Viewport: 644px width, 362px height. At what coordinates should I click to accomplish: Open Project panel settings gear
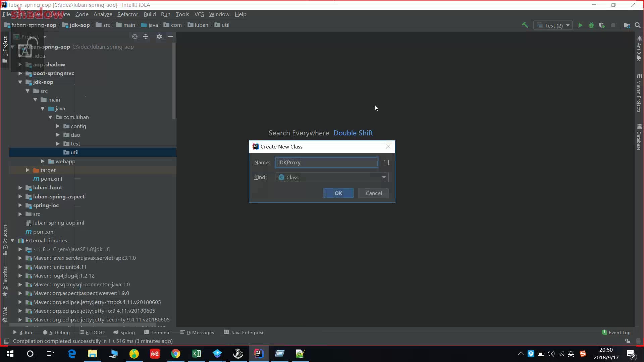(159, 37)
